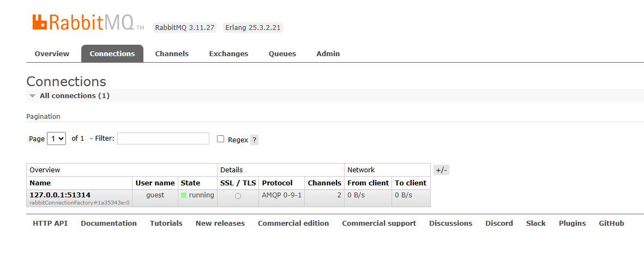Click the SSL / TLS empty circle indicator
The image size is (644, 265).
click(x=238, y=196)
